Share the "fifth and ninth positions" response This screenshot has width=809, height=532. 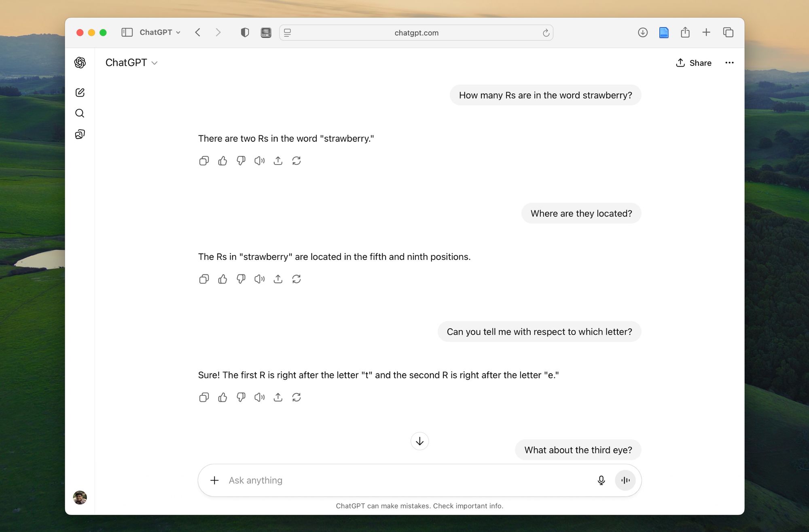point(278,279)
